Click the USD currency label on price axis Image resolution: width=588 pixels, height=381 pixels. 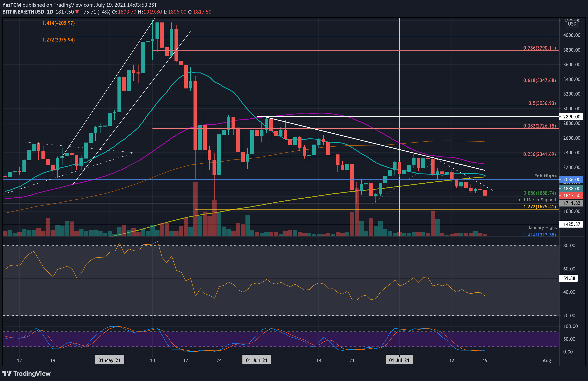pyautogui.click(x=572, y=24)
